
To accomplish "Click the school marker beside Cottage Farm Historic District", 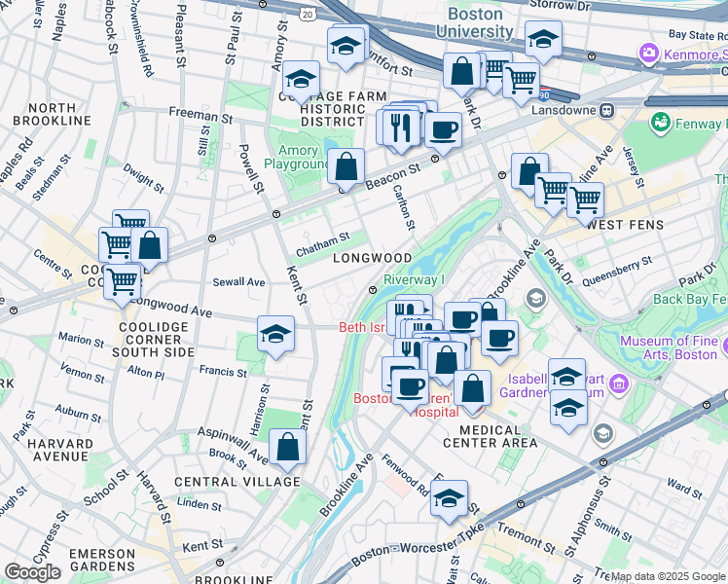I will pos(301,81).
